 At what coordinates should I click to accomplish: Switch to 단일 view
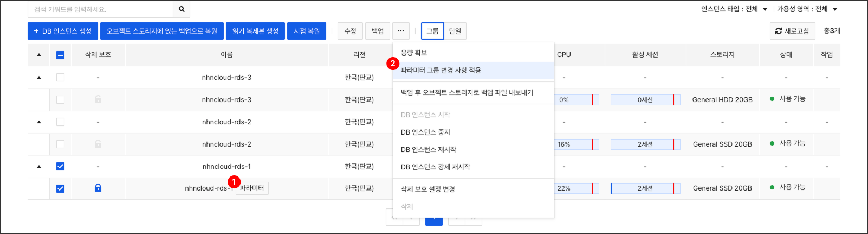455,31
